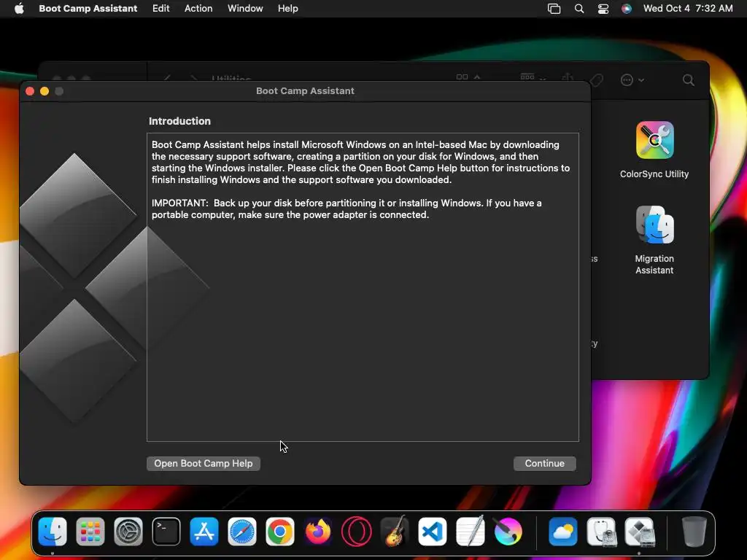The image size is (747, 560).
Task: Click Open Boot Camp Help button
Action: point(204,463)
